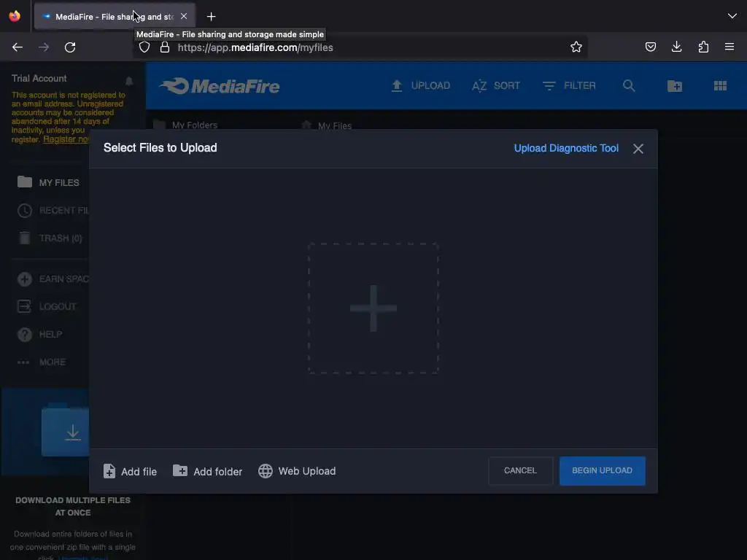747x560 pixels.
Task: Open a new browser tab
Action: (x=211, y=17)
